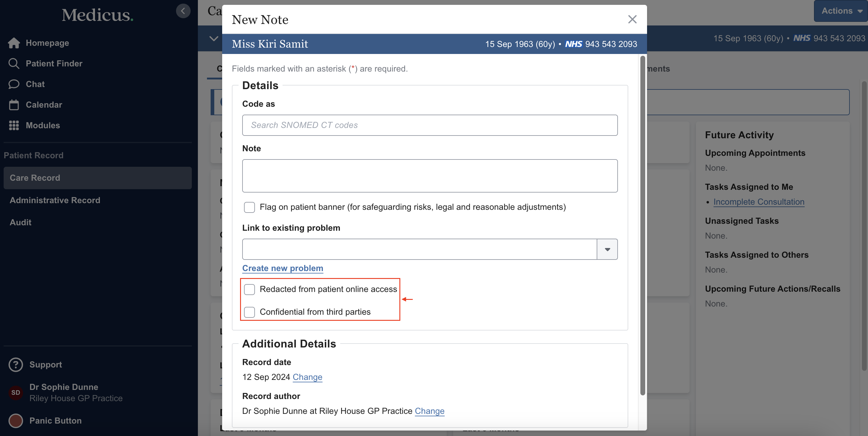This screenshot has height=436, width=868.
Task: Click the Support question mark icon
Action: click(15, 365)
